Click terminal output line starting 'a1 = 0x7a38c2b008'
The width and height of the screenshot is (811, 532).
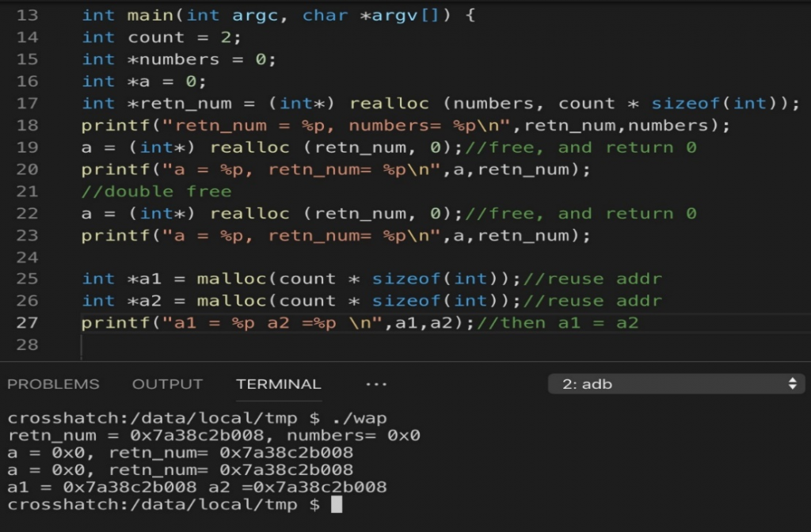click(x=197, y=488)
